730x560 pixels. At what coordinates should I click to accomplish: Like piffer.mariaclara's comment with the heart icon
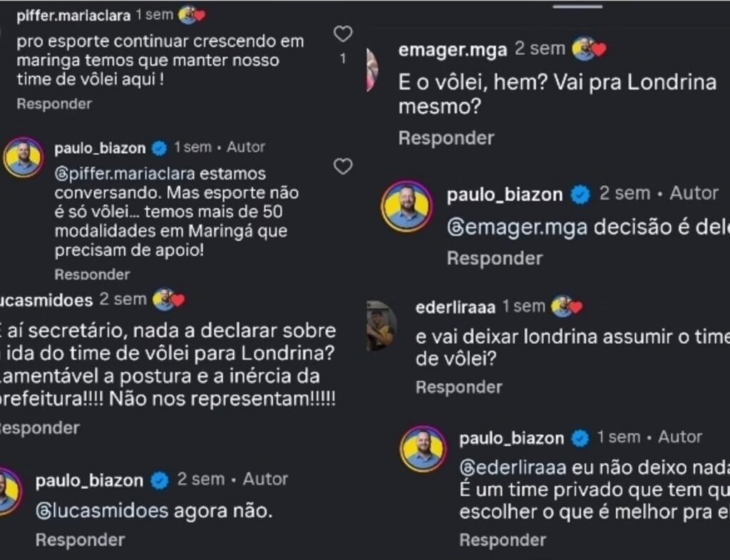click(344, 33)
